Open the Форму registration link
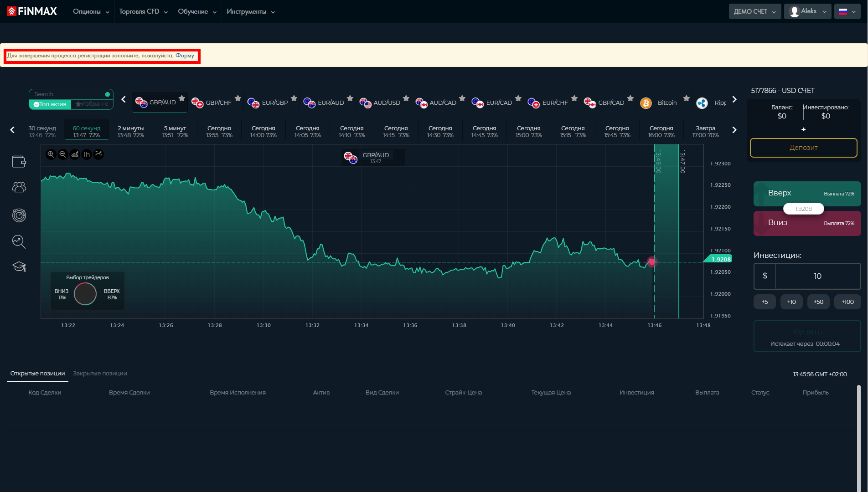868x492 pixels. pos(185,56)
